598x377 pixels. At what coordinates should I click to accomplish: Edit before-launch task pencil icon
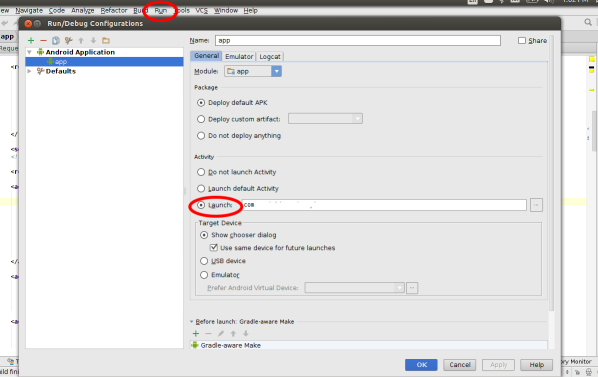click(221, 334)
